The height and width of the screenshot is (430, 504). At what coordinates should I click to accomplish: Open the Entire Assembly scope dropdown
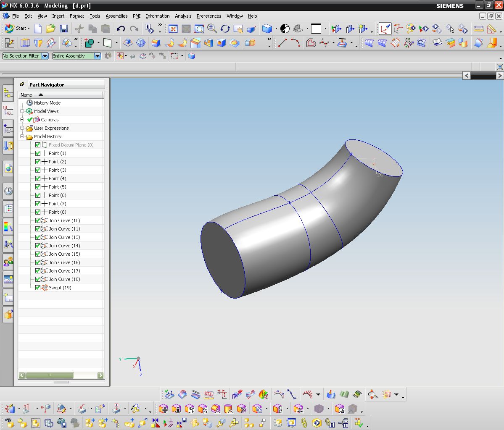[x=98, y=56]
